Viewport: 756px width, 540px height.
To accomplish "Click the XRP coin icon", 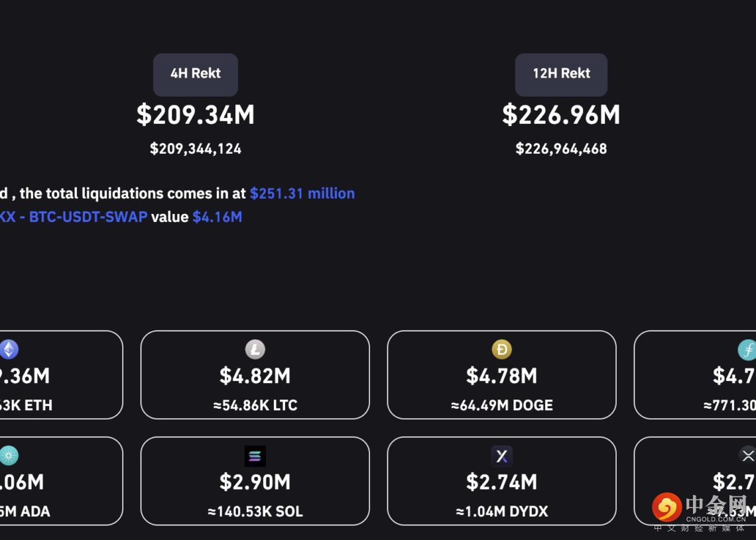I will point(748,455).
